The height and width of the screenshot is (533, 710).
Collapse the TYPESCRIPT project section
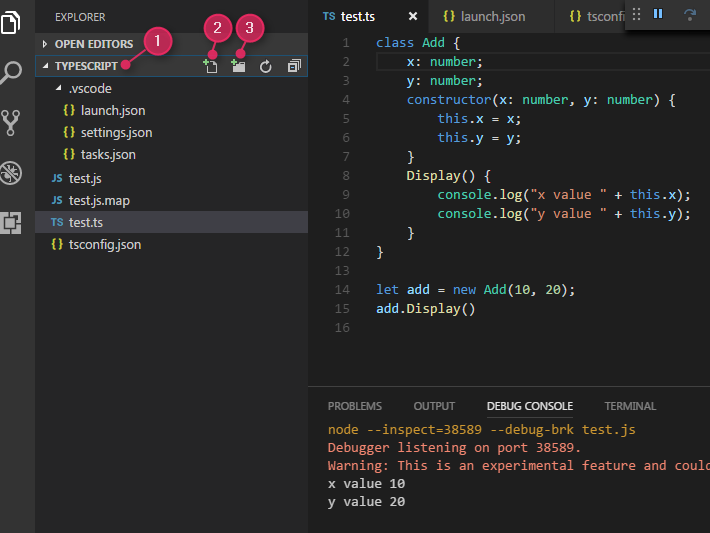click(85, 66)
